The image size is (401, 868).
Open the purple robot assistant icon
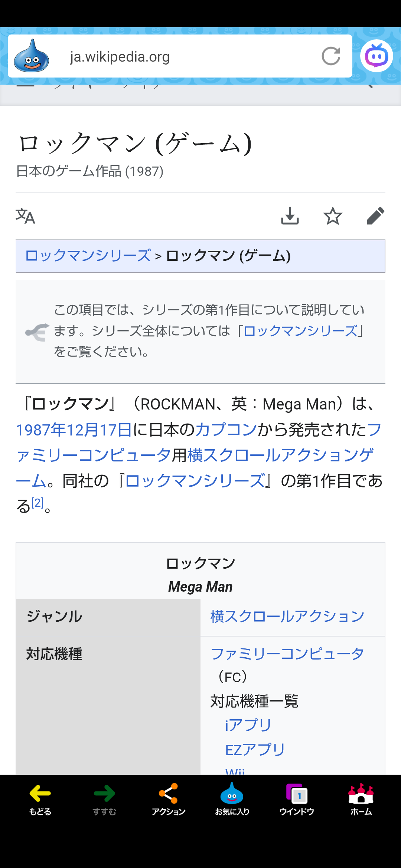pyautogui.click(x=376, y=56)
